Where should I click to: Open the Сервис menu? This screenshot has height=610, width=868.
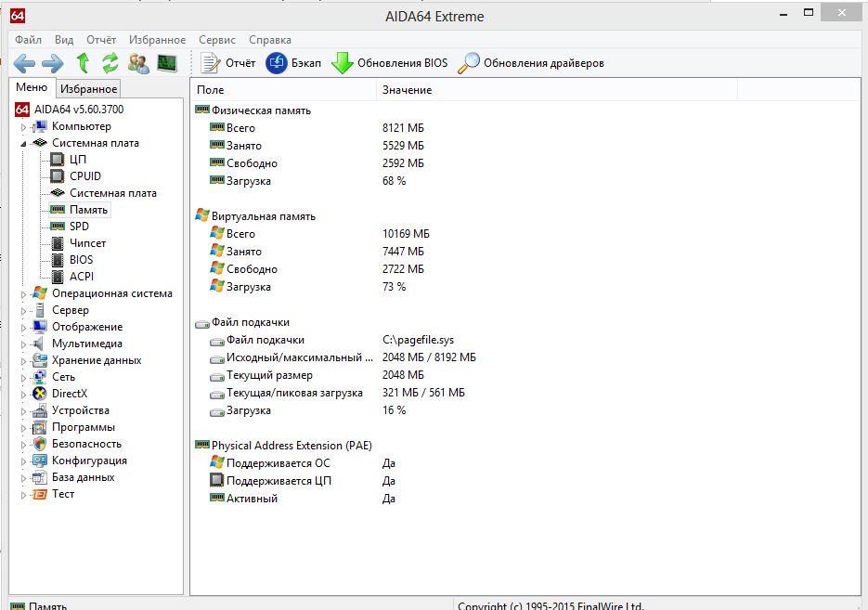(217, 40)
